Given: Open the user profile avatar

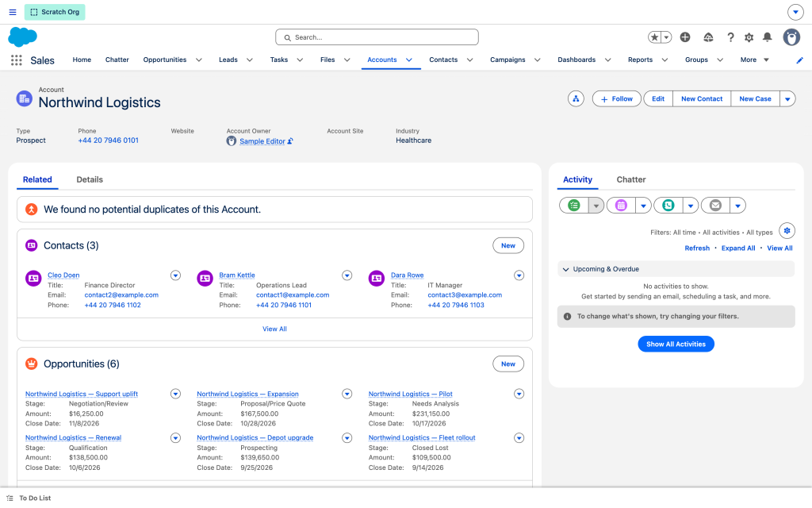Looking at the screenshot, I should pos(791,37).
